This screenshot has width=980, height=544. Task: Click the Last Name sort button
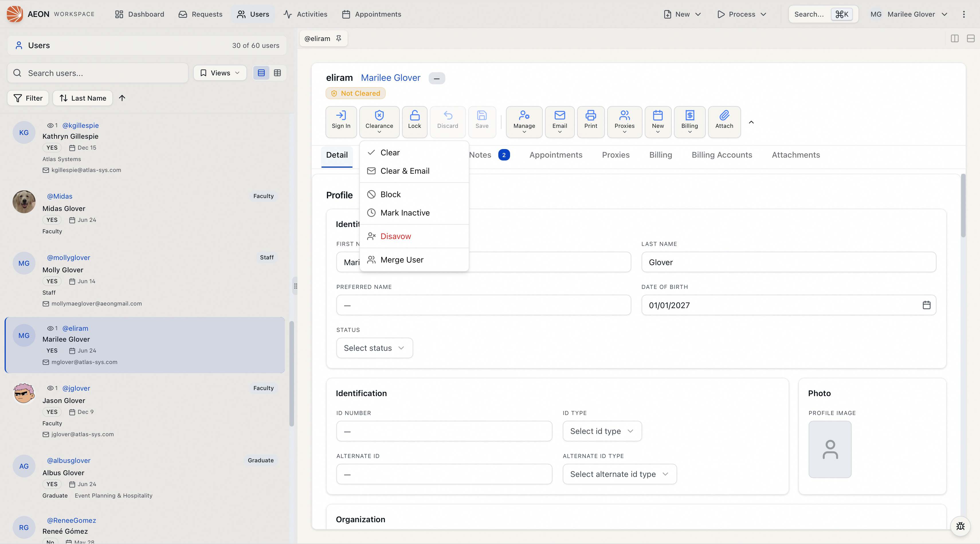[x=83, y=98]
